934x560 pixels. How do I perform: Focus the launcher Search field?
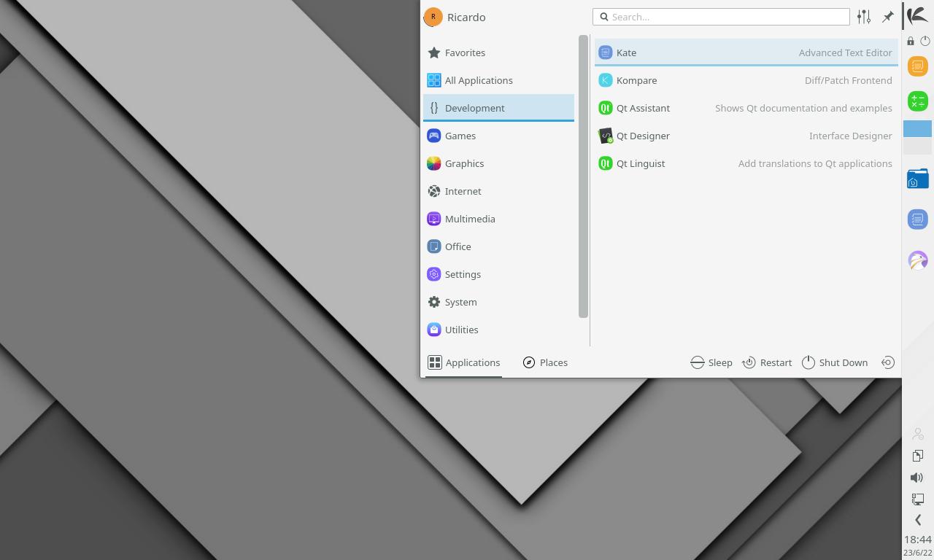[721, 17]
